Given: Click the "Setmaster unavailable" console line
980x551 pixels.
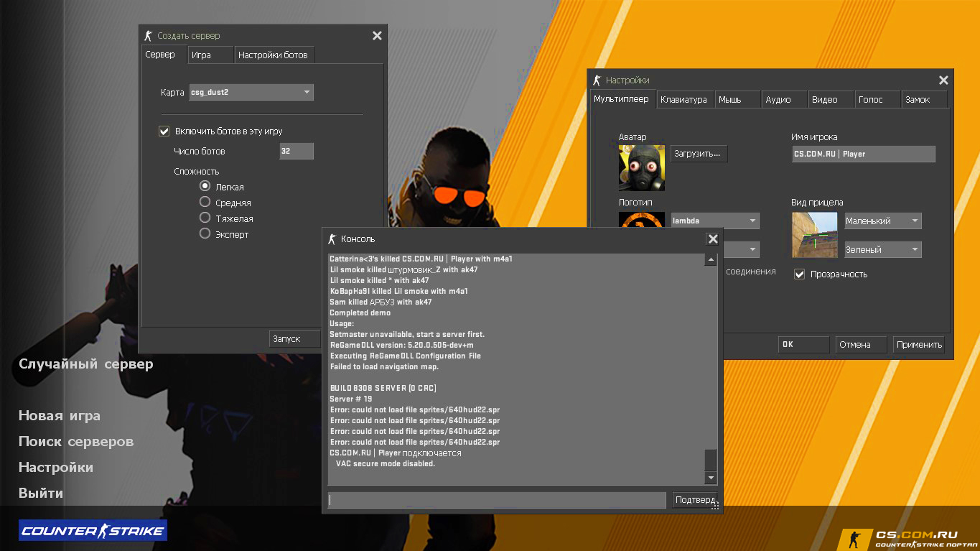Looking at the screenshot, I should (x=407, y=334).
